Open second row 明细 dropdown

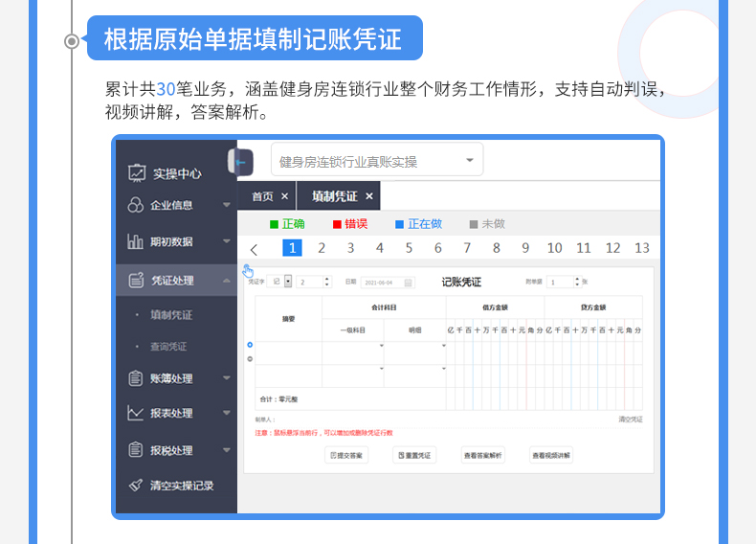444,369
